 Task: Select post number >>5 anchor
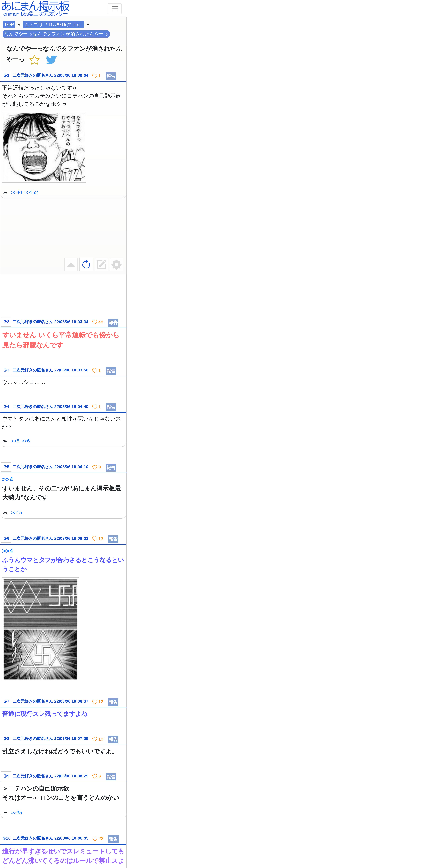click(x=6, y=467)
